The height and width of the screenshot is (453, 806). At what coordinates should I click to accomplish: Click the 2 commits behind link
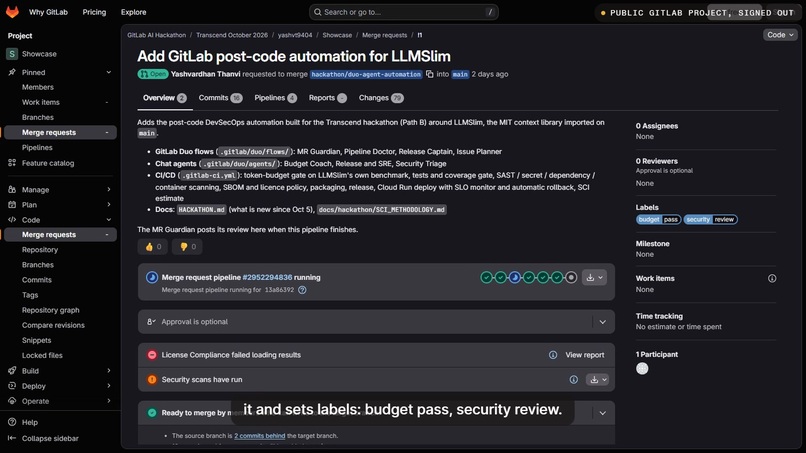point(260,436)
